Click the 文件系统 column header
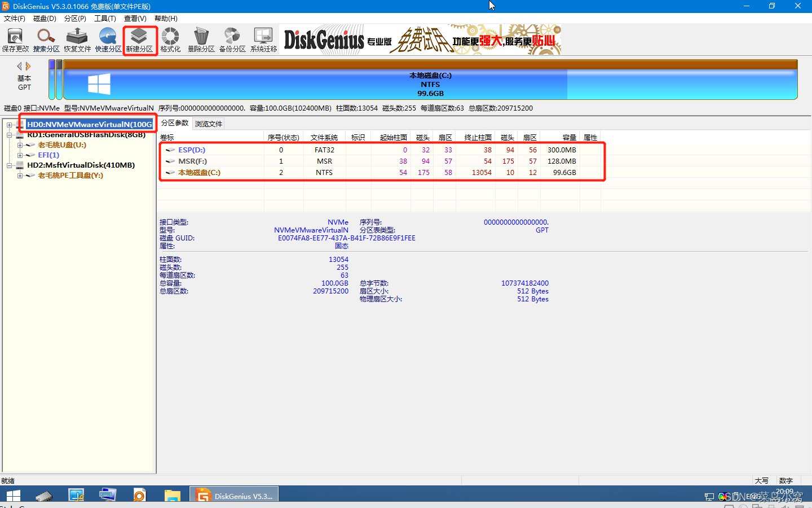Screen dimensions: 812x508 324,138
